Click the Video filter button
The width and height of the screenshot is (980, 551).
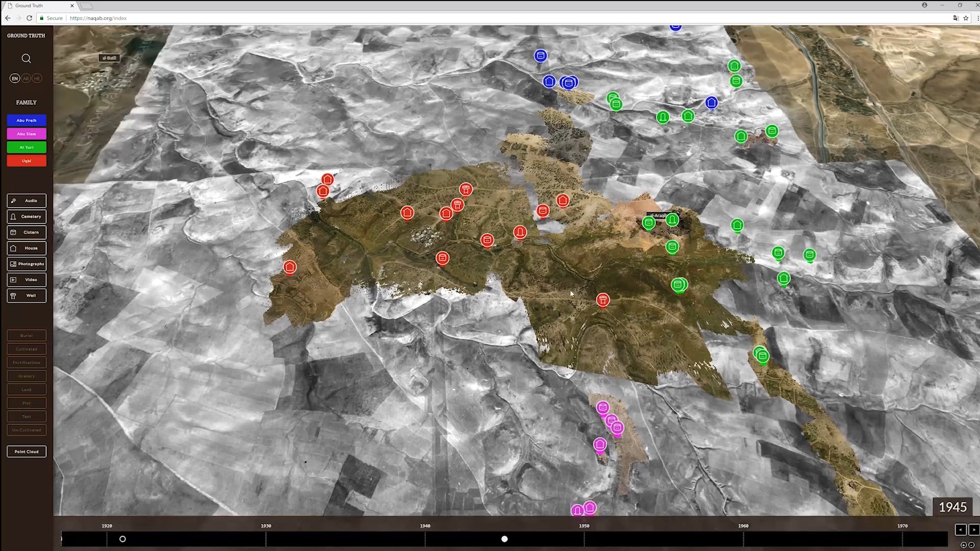pyautogui.click(x=27, y=280)
